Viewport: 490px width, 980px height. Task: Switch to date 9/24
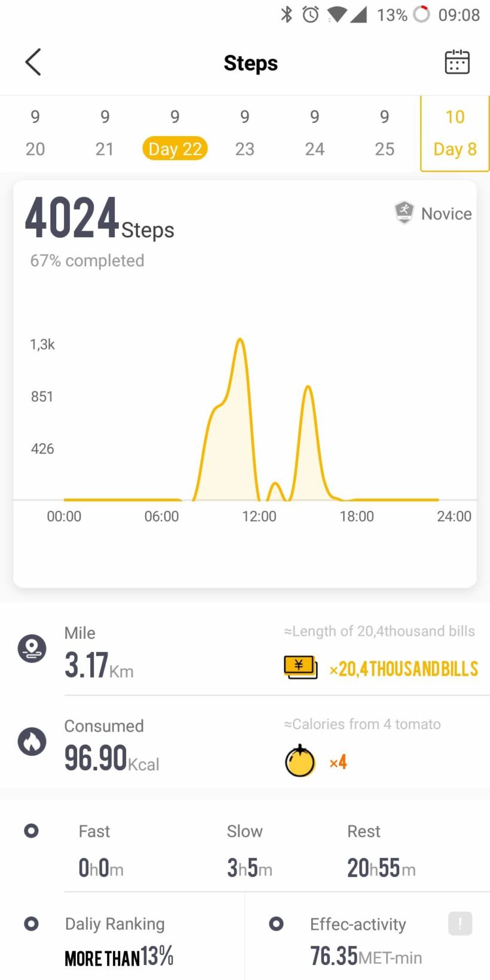pyautogui.click(x=315, y=133)
